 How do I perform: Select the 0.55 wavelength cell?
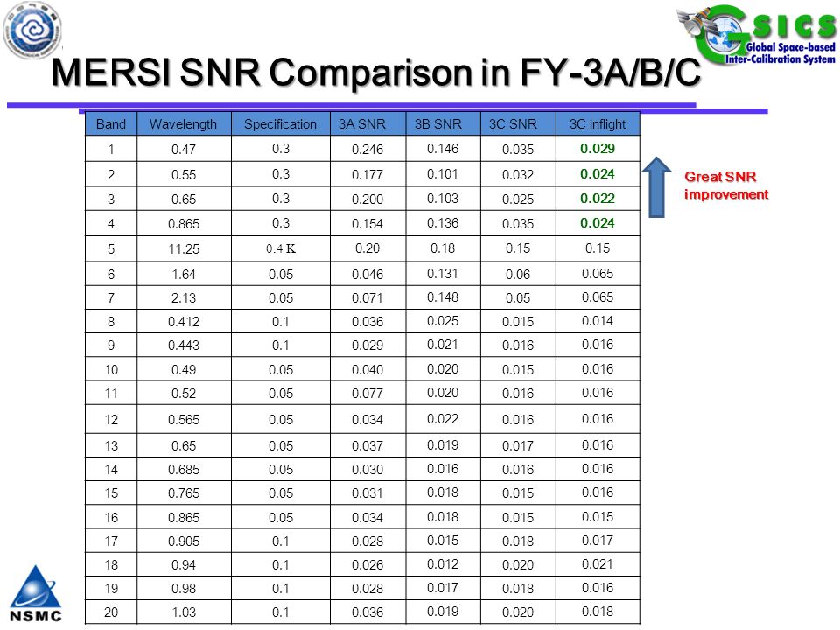184,175
